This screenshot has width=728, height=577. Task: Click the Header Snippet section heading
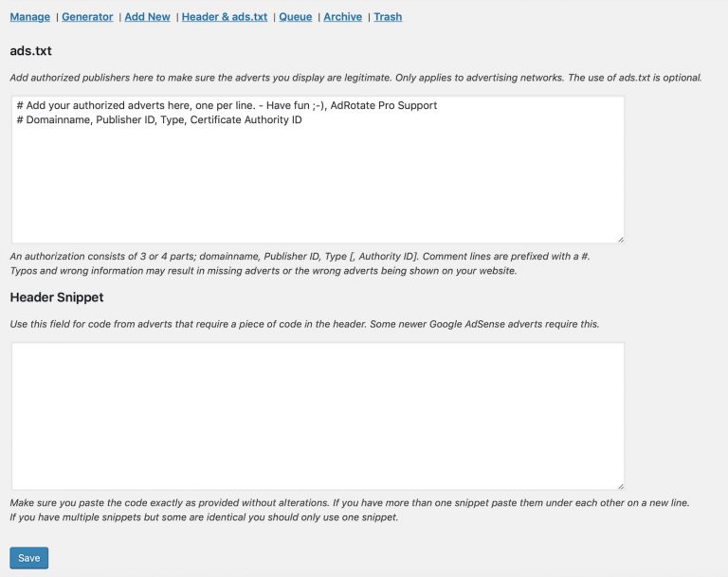pyautogui.click(x=57, y=298)
